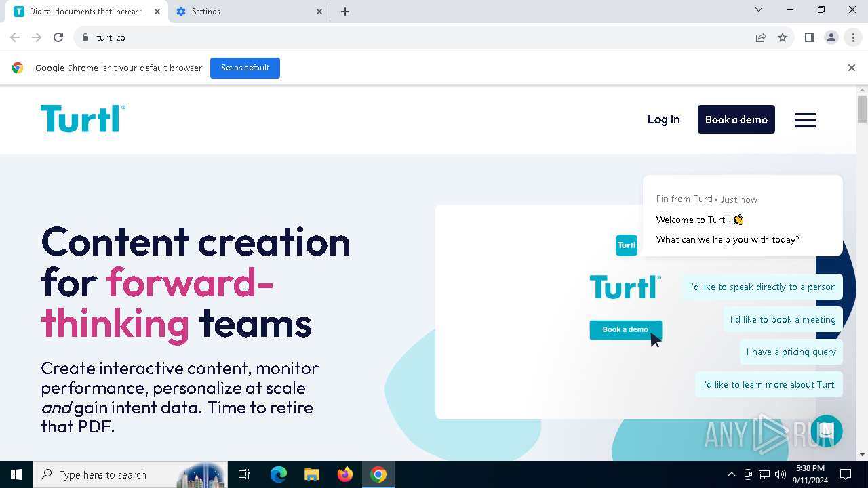
Task: View site information lock icon
Action: [x=85, y=37]
